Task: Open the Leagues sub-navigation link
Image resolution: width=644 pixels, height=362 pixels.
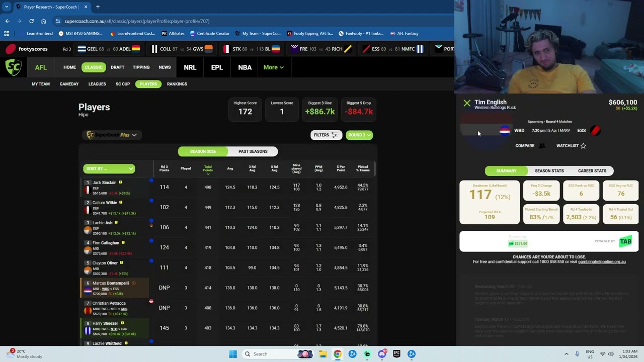Action: point(97,84)
